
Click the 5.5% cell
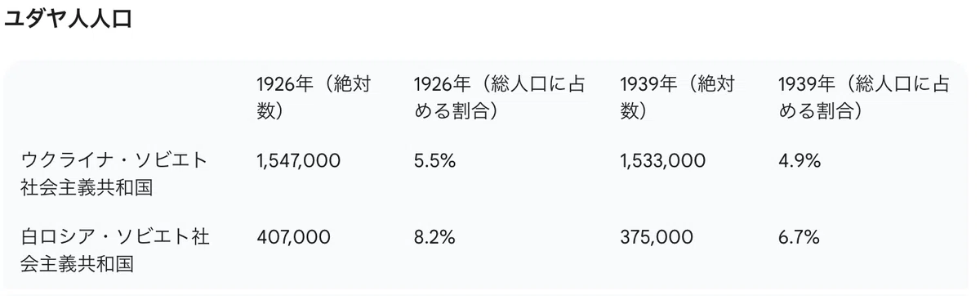click(434, 161)
